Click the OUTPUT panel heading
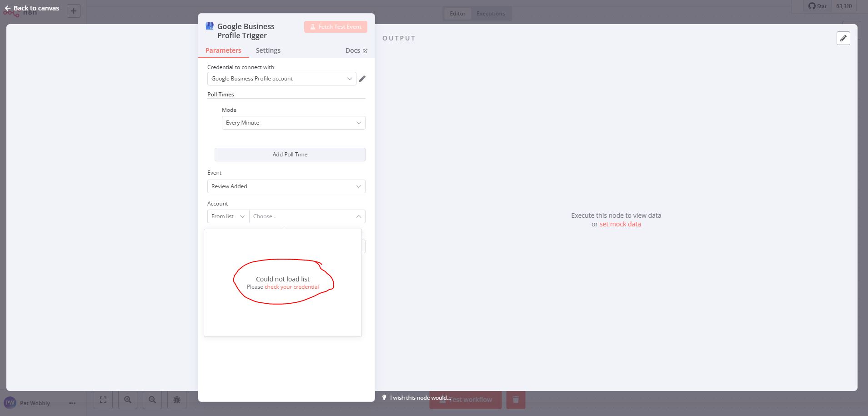The width and height of the screenshot is (868, 416). (x=399, y=38)
